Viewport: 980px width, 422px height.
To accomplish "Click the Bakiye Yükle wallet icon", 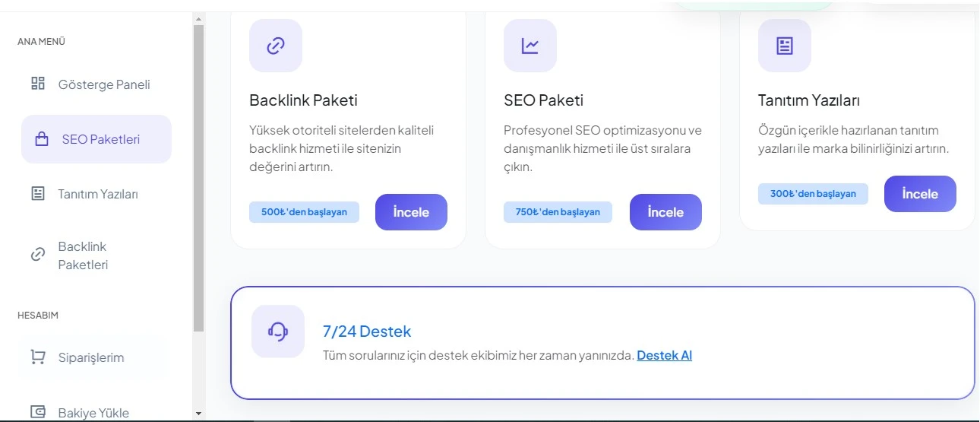I will (38, 412).
